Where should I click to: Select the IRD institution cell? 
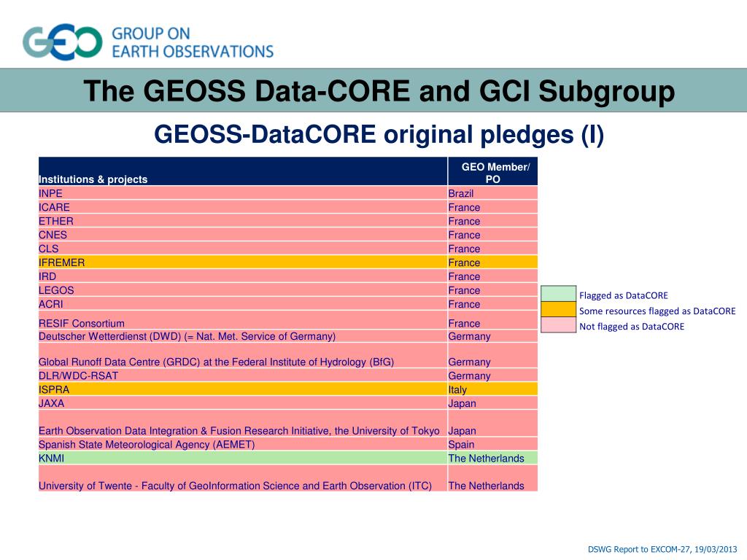243,276
